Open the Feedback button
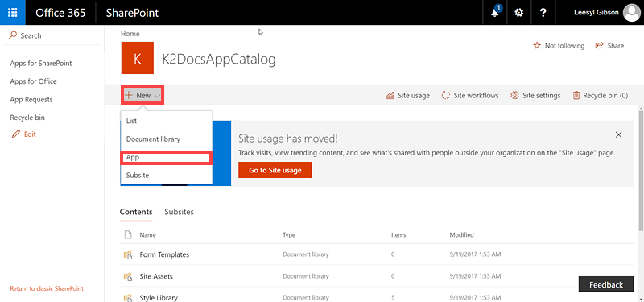The image size is (644, 302). pos(606,284)
